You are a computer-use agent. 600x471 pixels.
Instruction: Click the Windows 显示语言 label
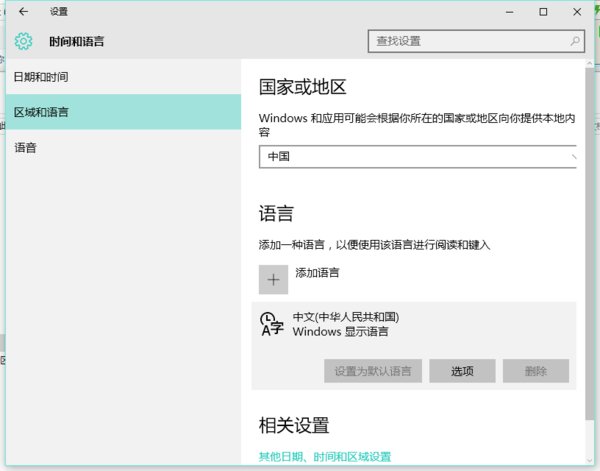341,331
